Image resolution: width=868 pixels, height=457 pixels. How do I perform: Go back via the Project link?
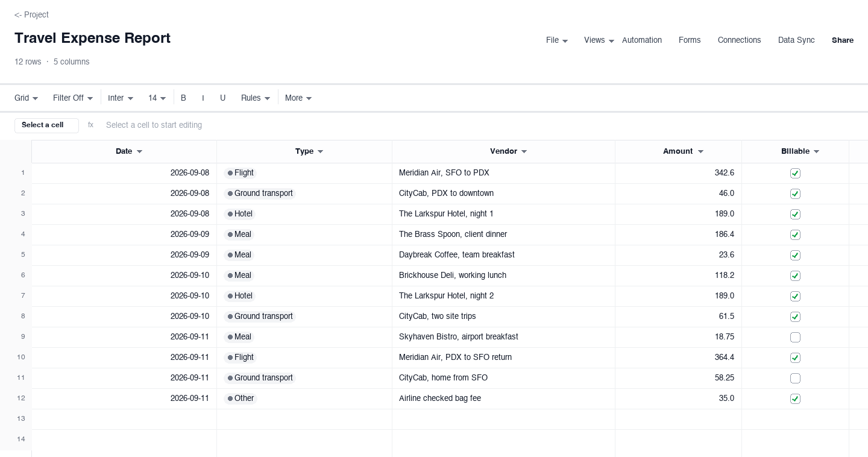[31, 14]
